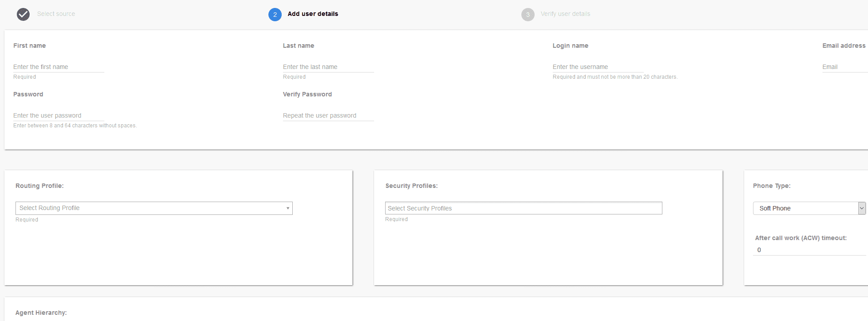Viewport: 868px width, 321px height.
Task: Click the Select Security Profiles box
Action: pyautogui.click(x=524, y=208)
